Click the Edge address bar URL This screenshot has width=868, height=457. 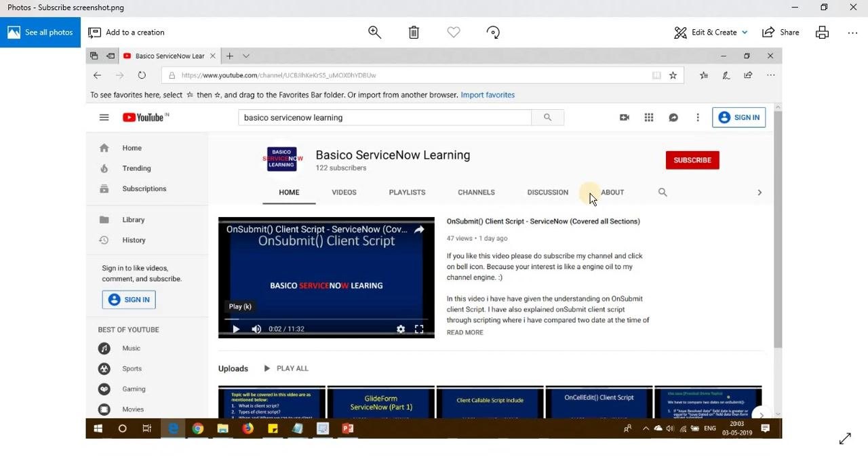[279, 75]
